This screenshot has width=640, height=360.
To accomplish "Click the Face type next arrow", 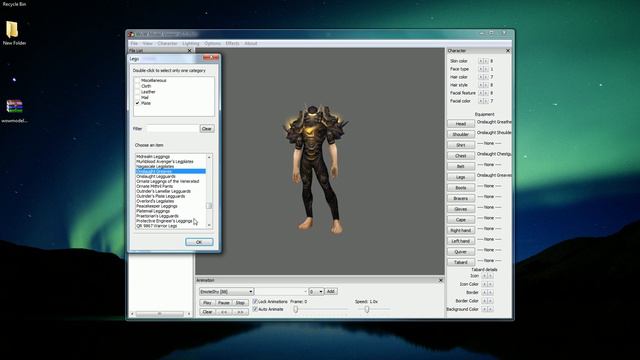I will (x=486, y=69).
